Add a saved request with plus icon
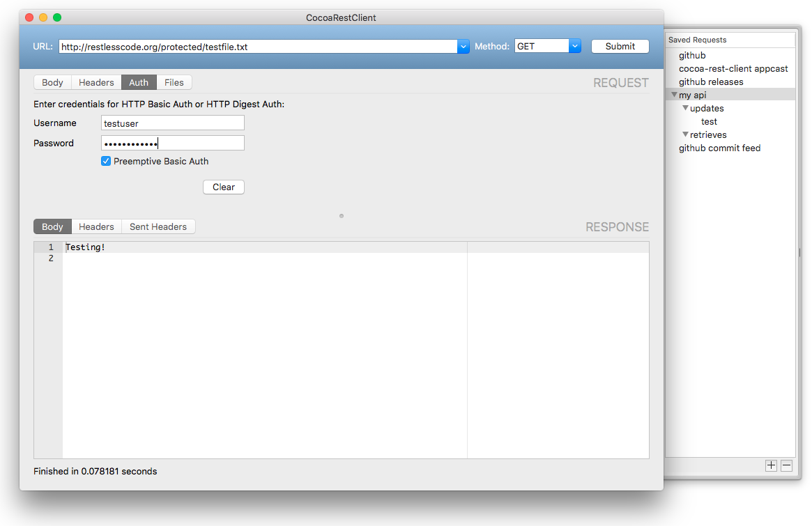The image size is (812, 526). click(771, 465)
